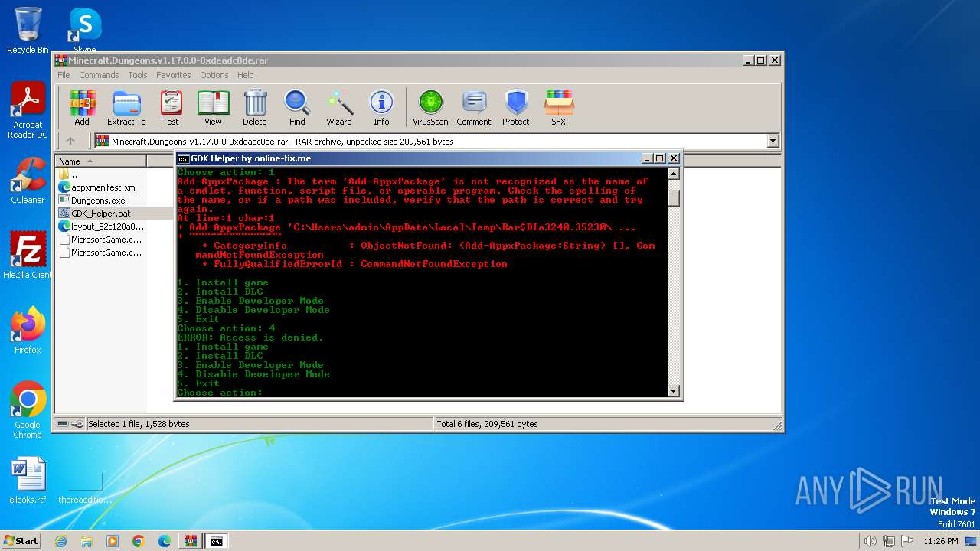Open Windows Explorer from the taskbar

(87, 541)
